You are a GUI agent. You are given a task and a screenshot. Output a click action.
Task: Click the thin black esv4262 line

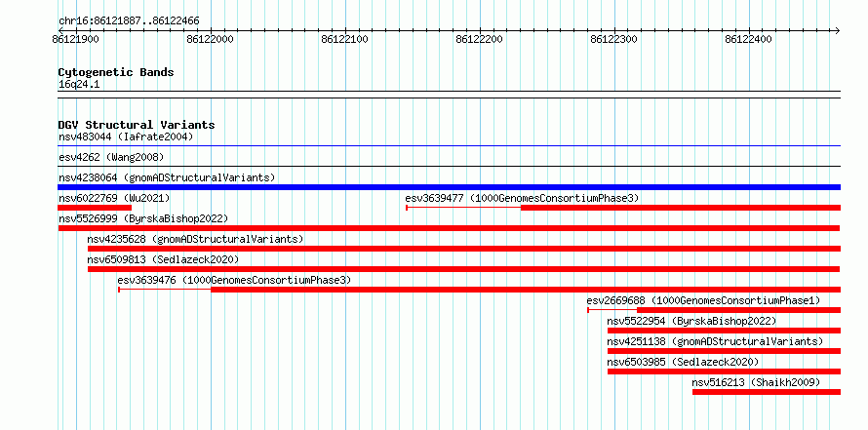point(449,166)
